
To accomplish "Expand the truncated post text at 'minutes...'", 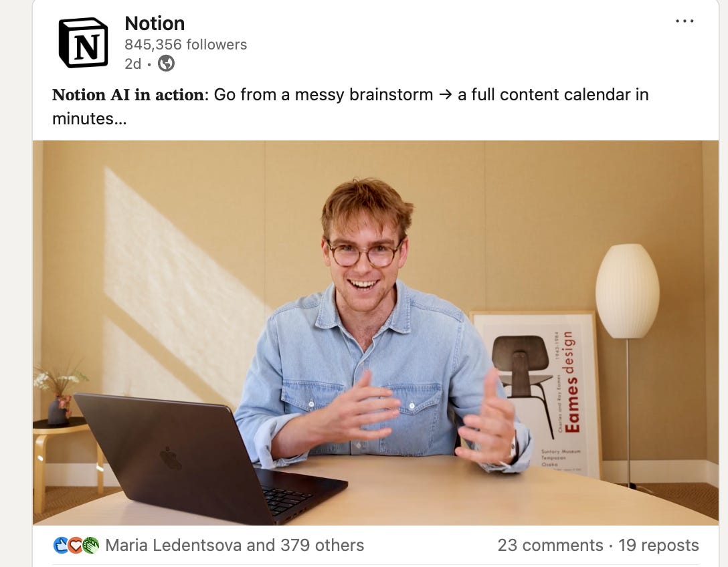I will [89, 119].
